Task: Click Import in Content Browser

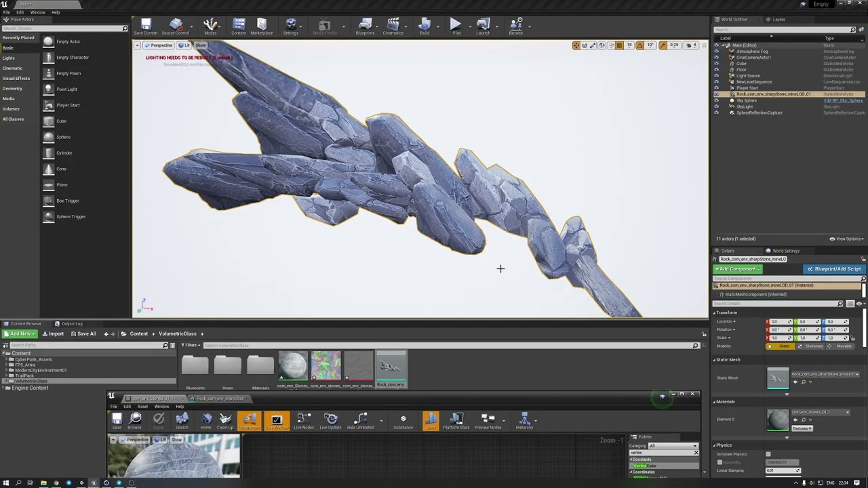Action: click(x=53, y=333)
